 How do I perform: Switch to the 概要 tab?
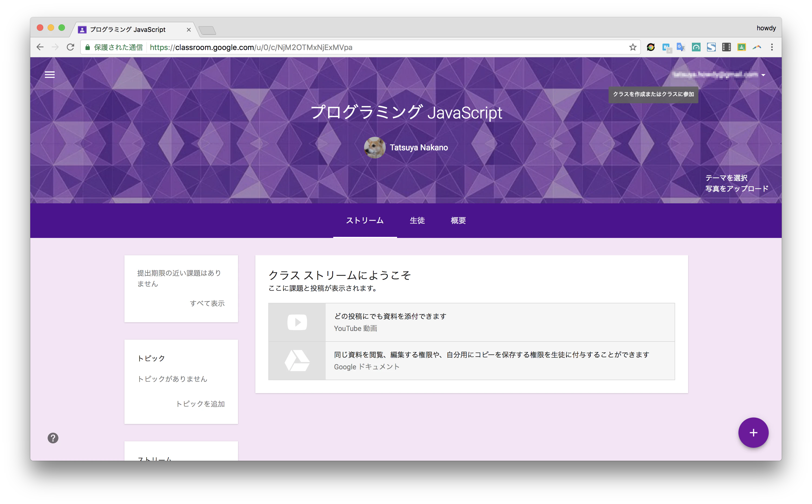tap(458, 220)
